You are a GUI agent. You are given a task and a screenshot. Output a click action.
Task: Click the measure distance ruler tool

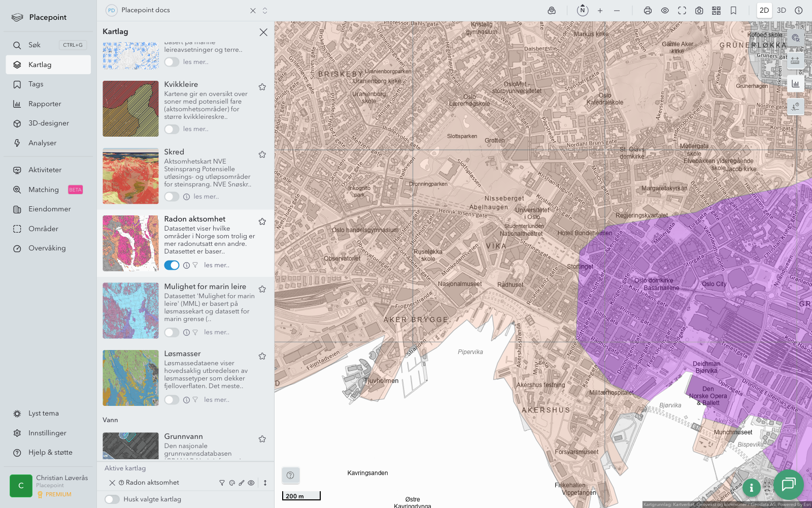click(x=795, y=60)
